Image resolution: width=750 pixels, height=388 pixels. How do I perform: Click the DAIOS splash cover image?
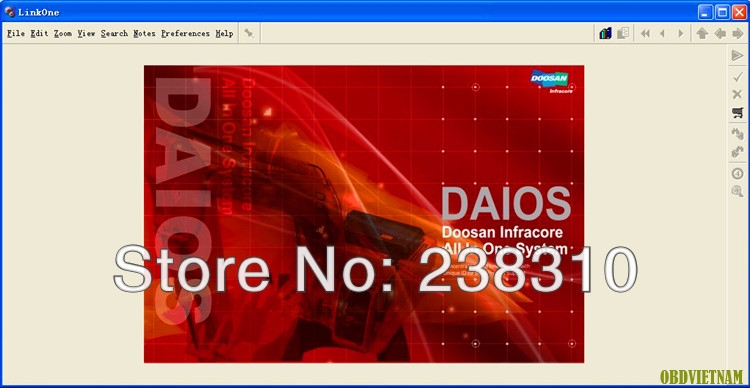pyautogui.click(x=364, y=214)
